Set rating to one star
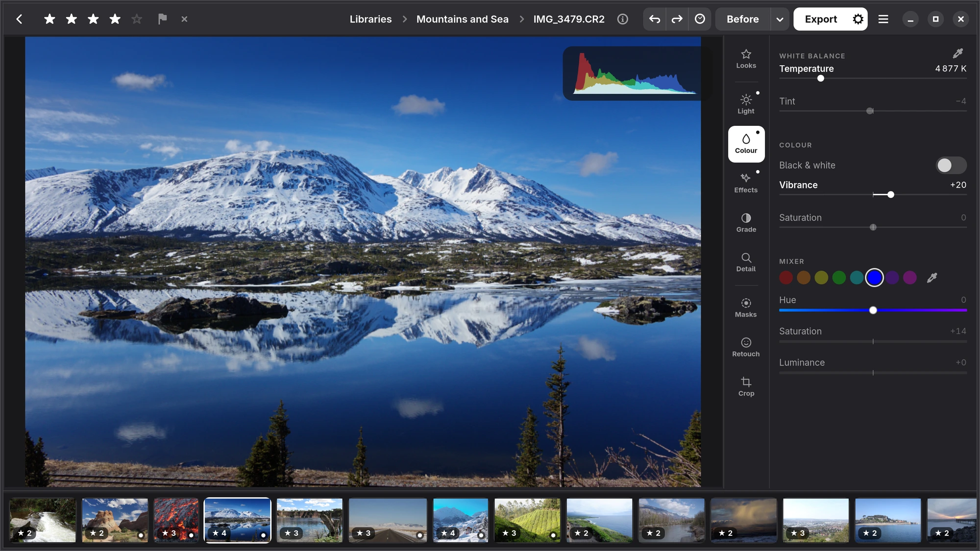The height and width of the screenshot is (551, 980). pyautogui.click(x=49, y=19)
